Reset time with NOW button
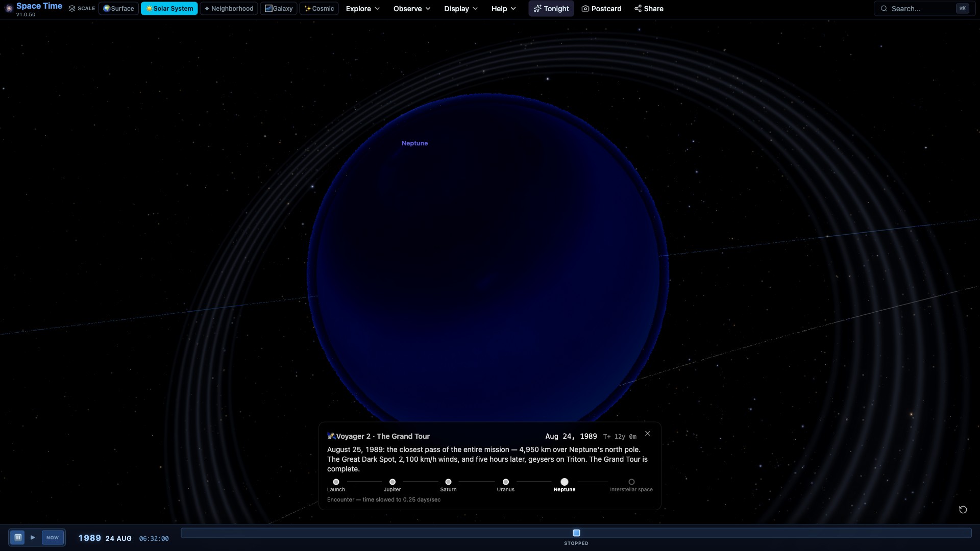 point(53,538)
